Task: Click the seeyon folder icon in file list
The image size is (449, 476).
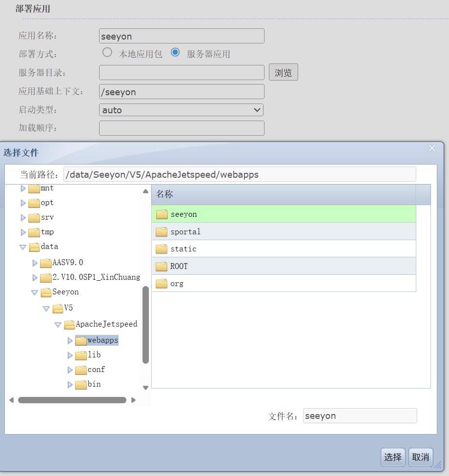Action: pyautogui.click(x=162, y=214)
